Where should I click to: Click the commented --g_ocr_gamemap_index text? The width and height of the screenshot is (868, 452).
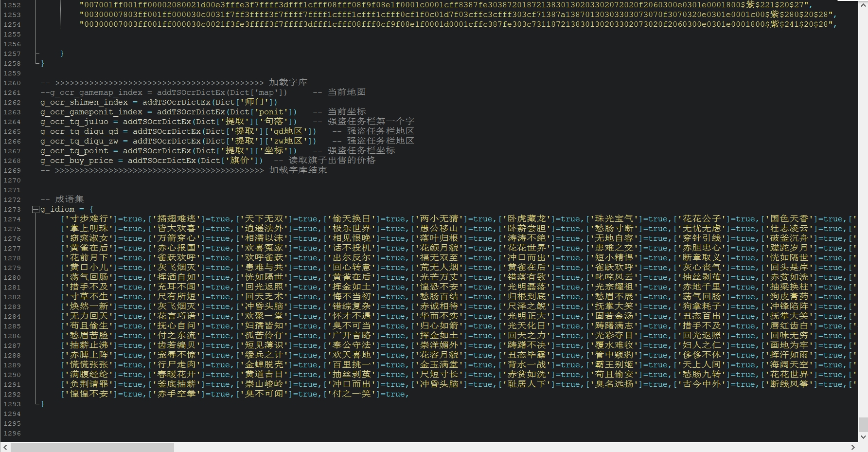pos(91,92)
